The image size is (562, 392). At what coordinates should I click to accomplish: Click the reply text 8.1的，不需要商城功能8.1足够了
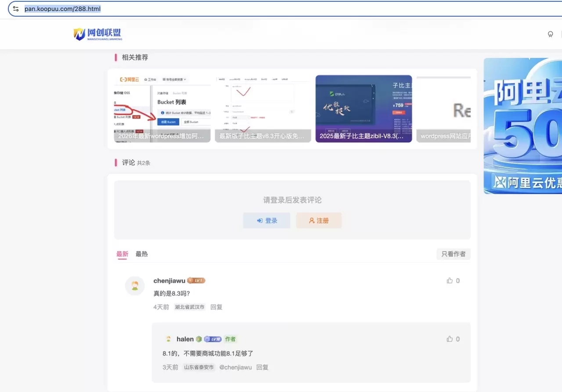point(208,354)
